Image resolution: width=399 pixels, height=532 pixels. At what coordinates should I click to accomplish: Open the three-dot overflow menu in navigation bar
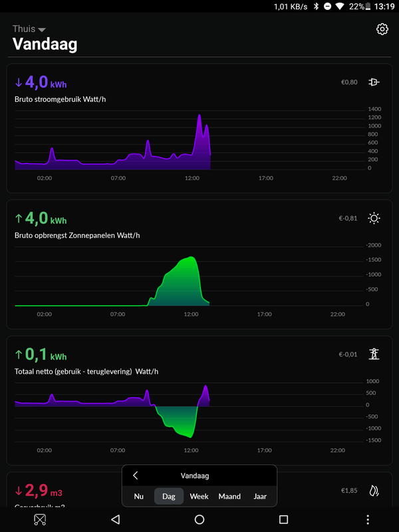click(x=368, y=519)
